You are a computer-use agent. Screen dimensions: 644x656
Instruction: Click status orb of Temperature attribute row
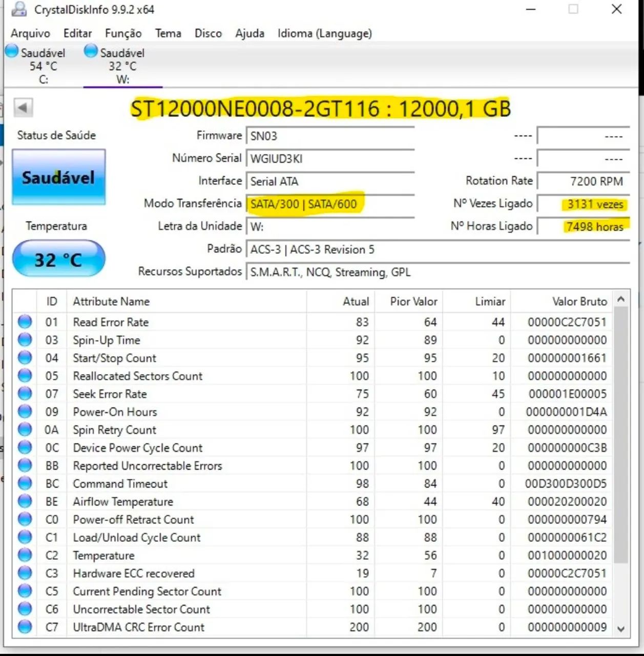coord(25,555)
